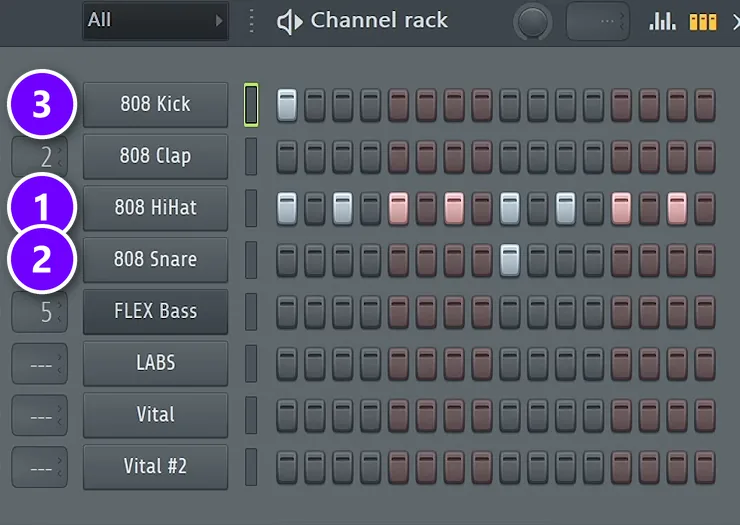The image size is (740, 525).
Task: Open the LABS channel
Action: pos(155,364)
